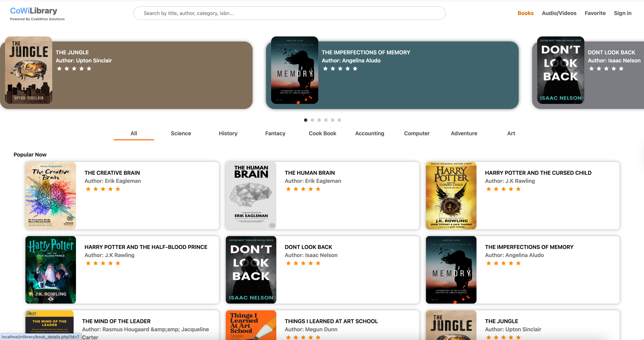Open Don't Look Back cover under Popular Now

(x=251, y=270)
